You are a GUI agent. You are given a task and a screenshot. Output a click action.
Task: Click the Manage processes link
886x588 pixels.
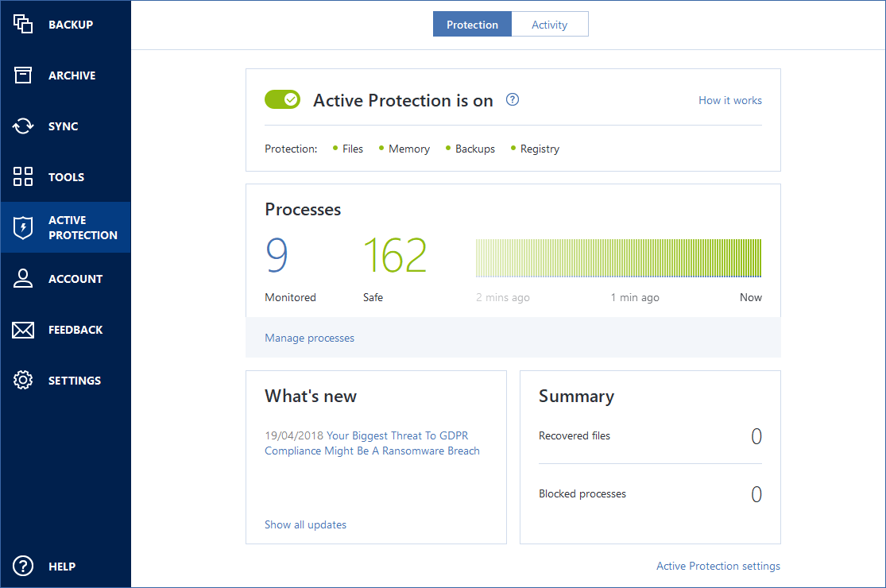[x=309, y=338]
